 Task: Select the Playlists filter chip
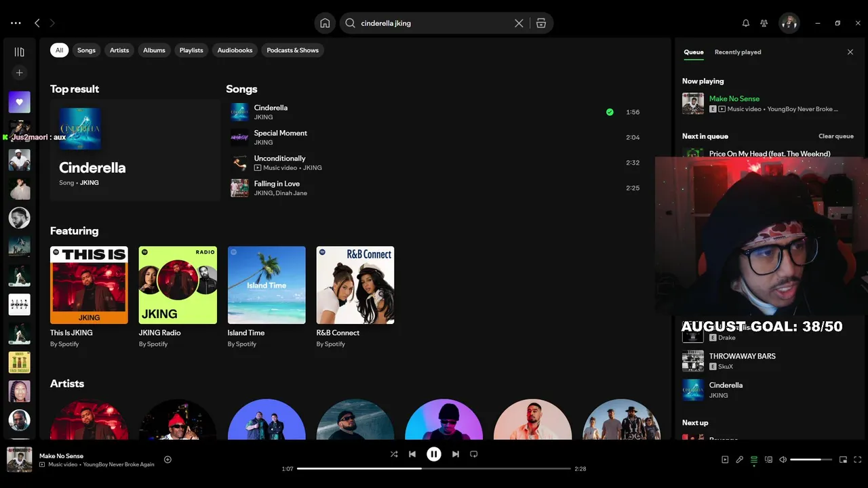coord(191,50)
